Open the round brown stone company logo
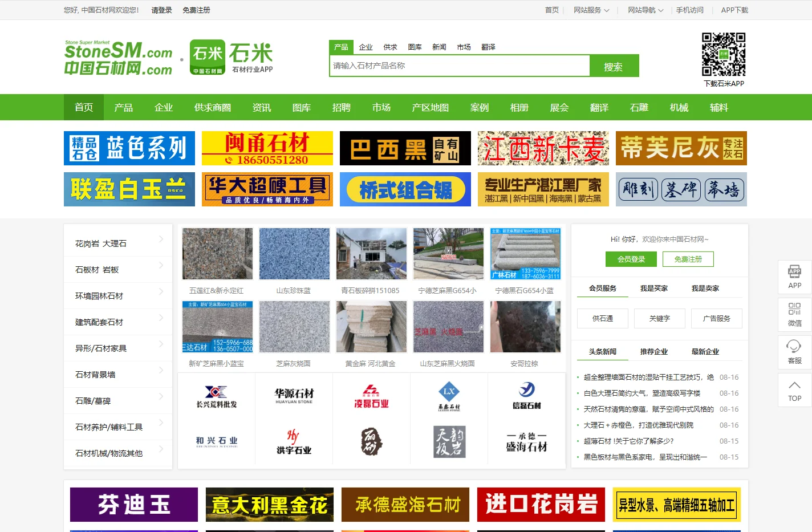Viewport: 812px width, 532px height. tap(371, 441)
